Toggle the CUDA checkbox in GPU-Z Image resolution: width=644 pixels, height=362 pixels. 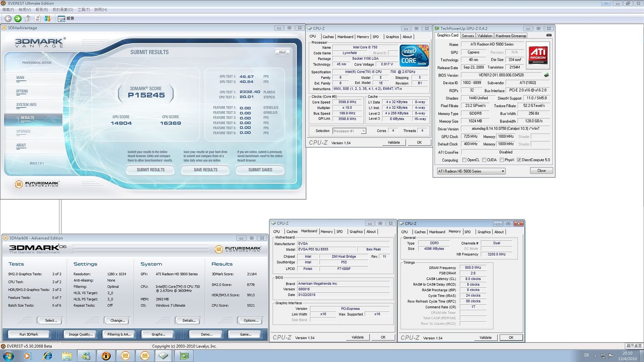tap(484, 160)
